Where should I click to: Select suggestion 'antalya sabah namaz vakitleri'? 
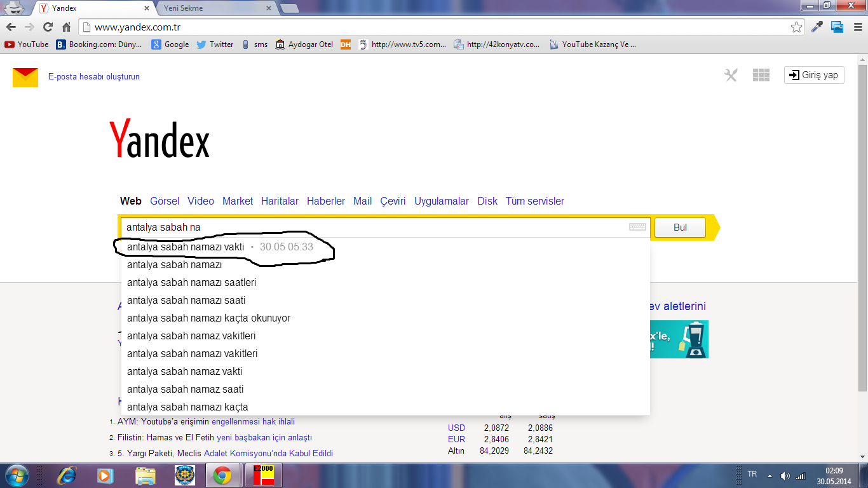tap(385, 336)
